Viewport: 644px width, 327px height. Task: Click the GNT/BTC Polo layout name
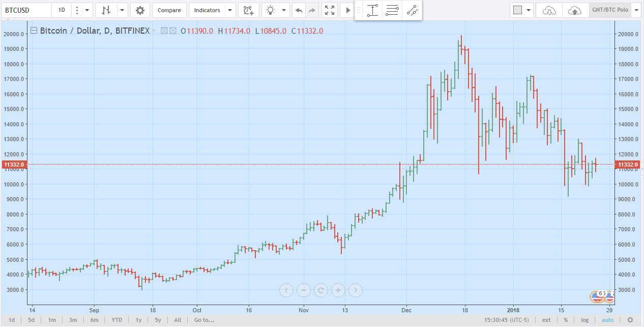point(609,10)
